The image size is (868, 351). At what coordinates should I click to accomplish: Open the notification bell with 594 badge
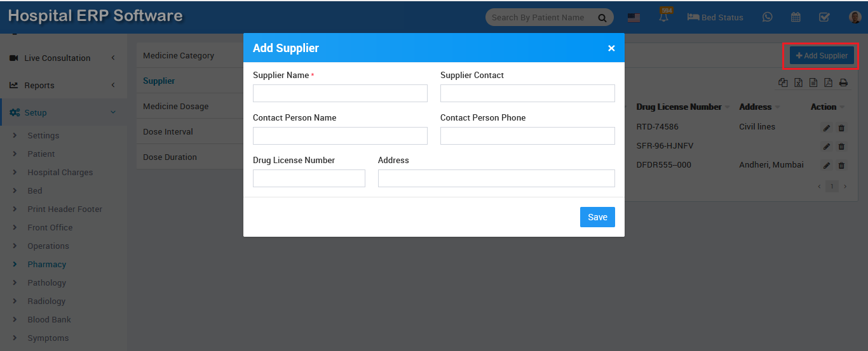tap(664, 17)
